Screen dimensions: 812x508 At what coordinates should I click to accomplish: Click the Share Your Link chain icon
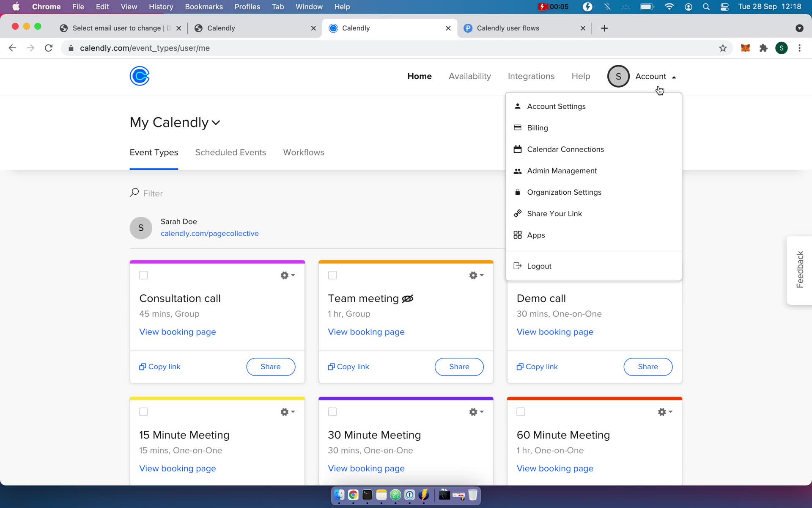pyautogui.click(x=517, y=213)
